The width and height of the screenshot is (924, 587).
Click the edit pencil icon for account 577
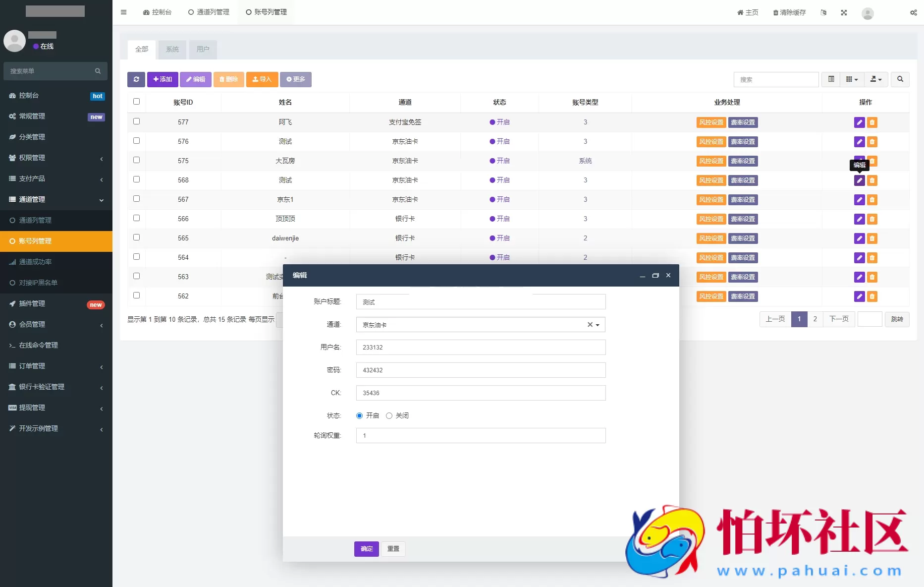[x=859, y=122]
